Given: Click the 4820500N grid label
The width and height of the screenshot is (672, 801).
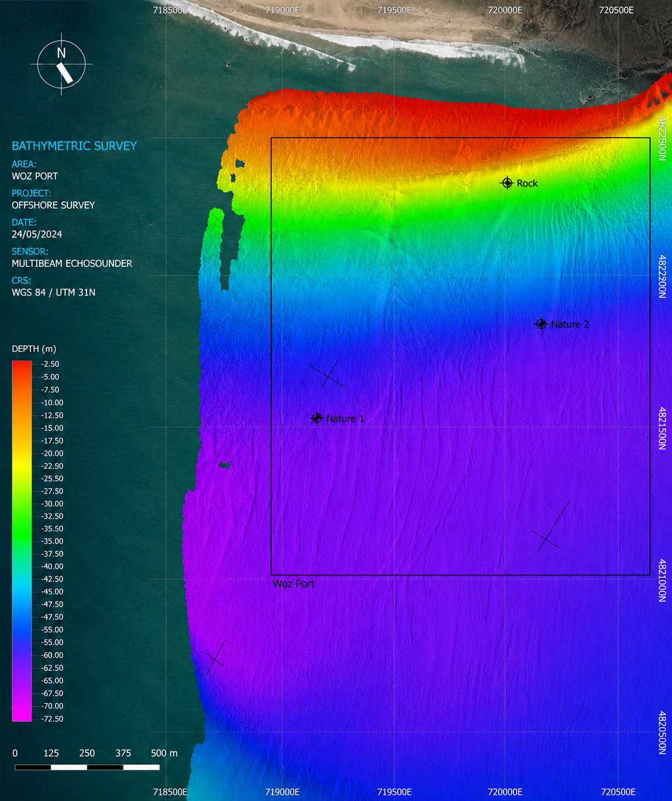Looking at the screenshot, I should (x=662, y=733).
